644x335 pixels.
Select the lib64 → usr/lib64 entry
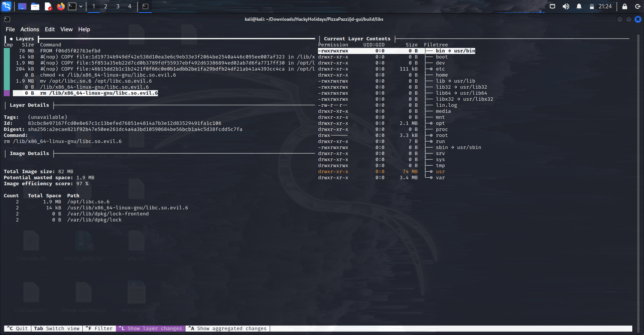461,93
